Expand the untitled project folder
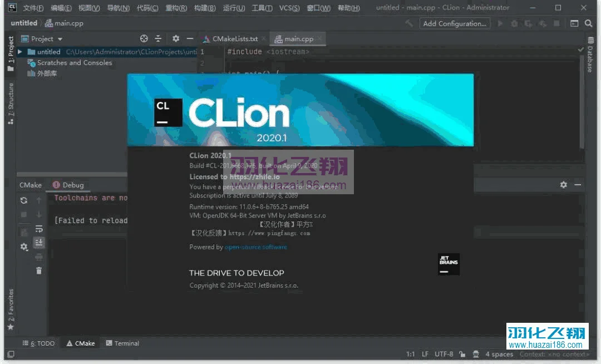The height and width of the screenshot is (364, 601). click(20, 51)
